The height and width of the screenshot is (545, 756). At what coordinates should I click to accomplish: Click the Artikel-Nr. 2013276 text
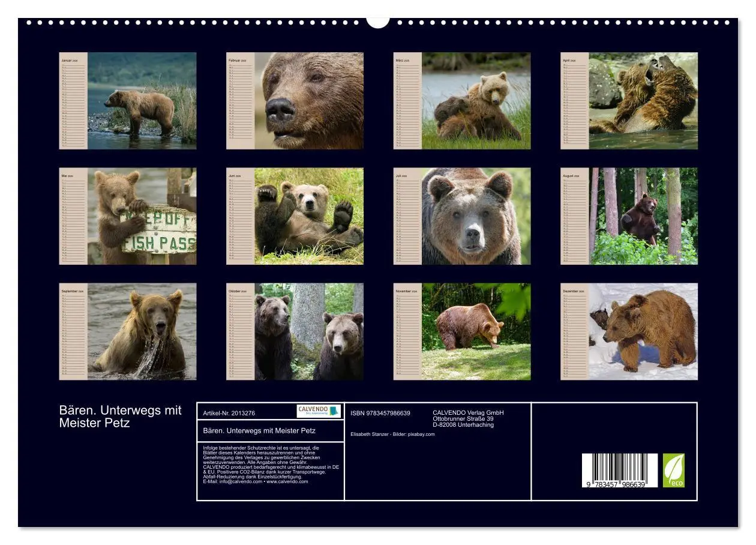229,413
